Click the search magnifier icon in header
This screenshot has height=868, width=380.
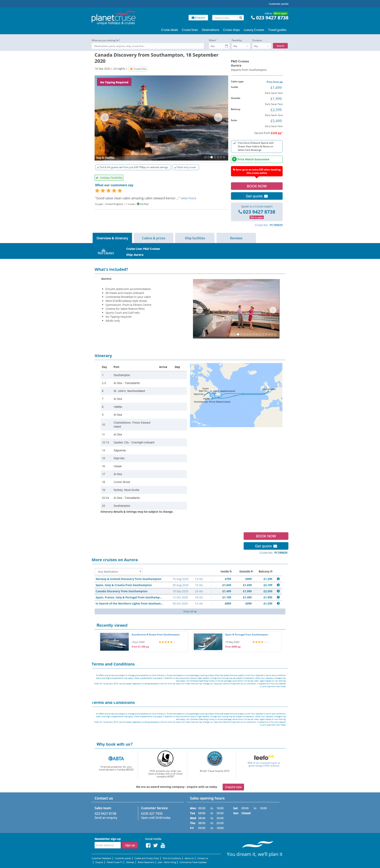[240, 18]
